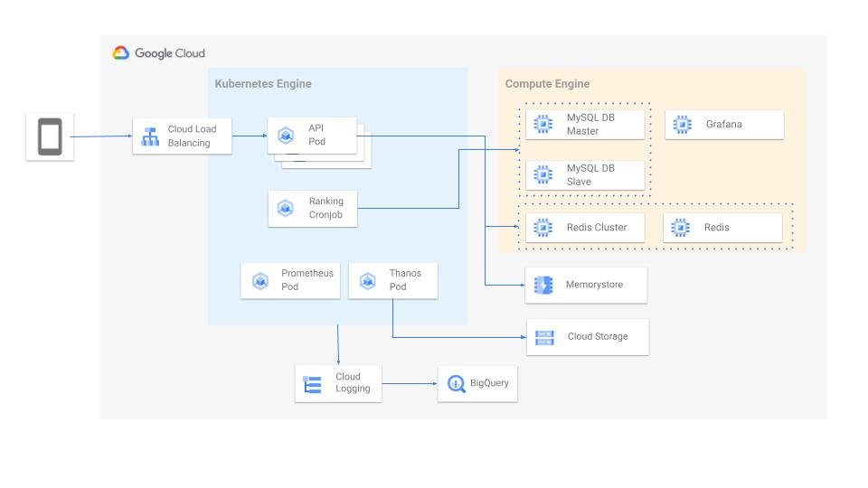Select the "Cloud Load Balancing" label

pyautogui.click(x=192, y=136)
